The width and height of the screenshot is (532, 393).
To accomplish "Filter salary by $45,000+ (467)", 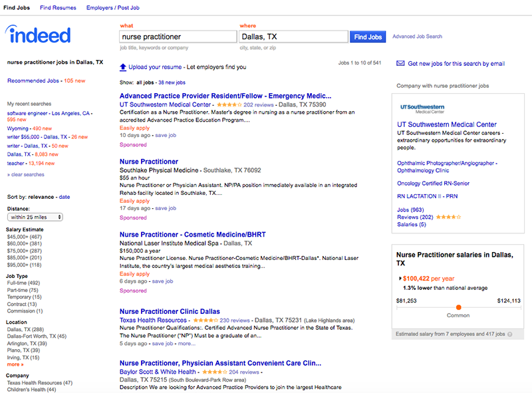I will click(x=25, y=237).
